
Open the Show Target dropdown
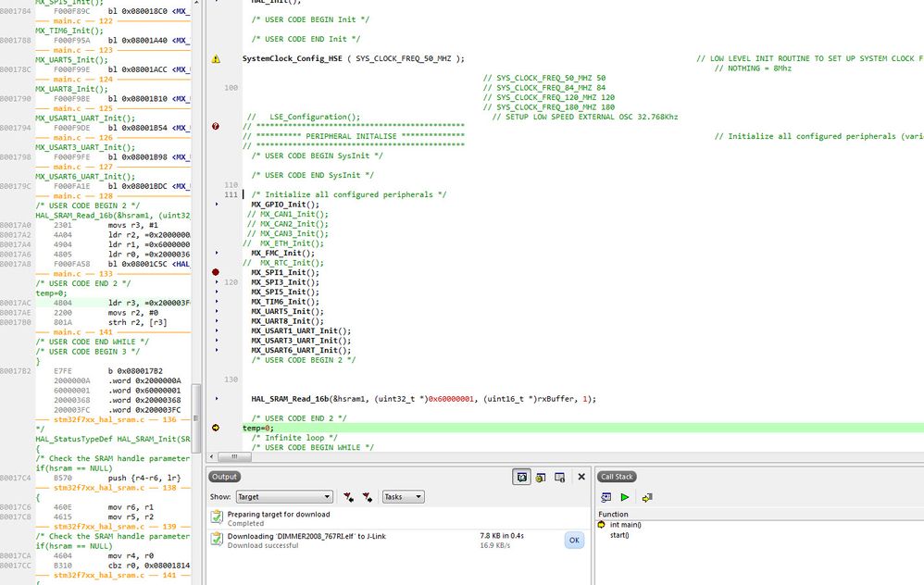click(x=284, y=497)
